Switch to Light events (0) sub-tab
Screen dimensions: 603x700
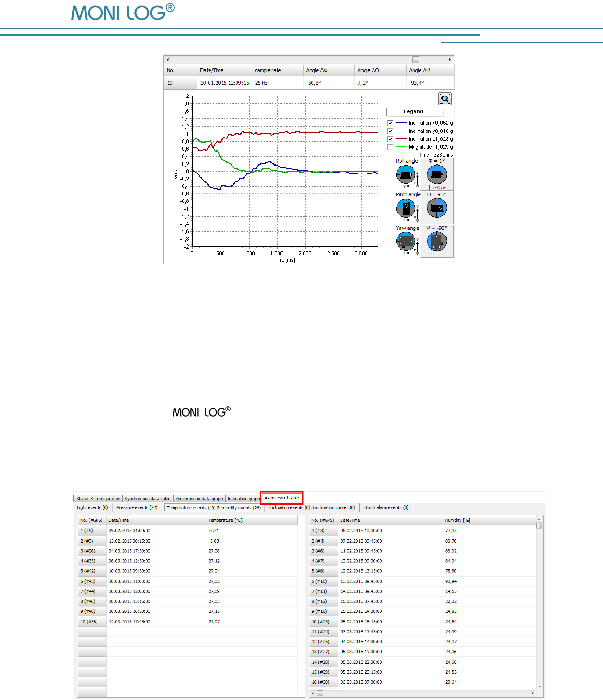92,507
